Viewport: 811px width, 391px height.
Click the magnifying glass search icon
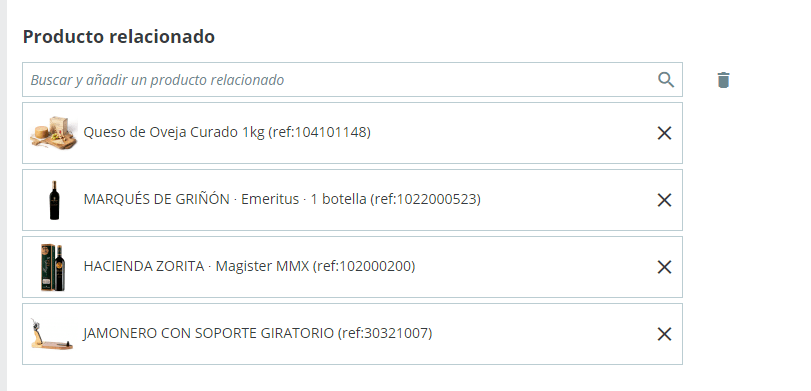[666, 80]
